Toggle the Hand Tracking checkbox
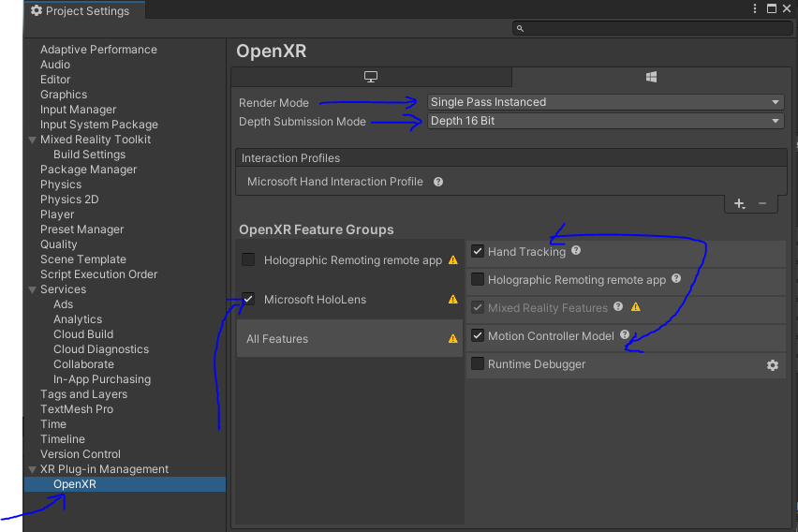This screenshot has width=798, height=532. pos(478,251)
